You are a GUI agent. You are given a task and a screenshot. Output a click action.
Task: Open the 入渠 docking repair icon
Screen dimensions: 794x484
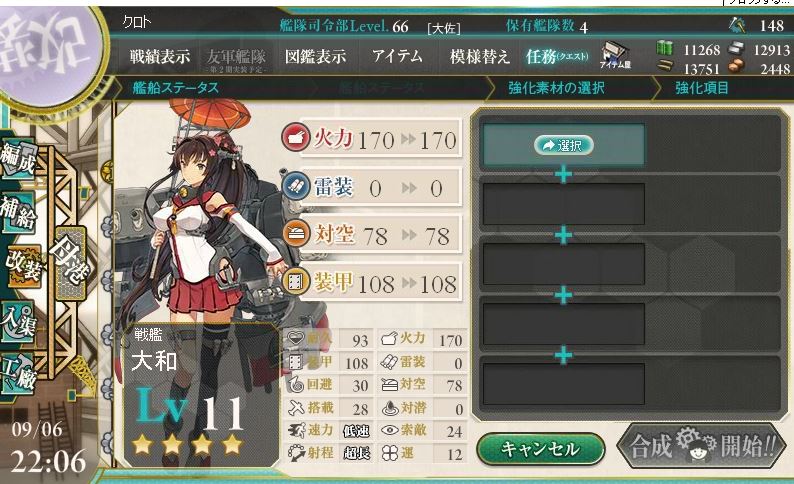(x=19, y=322)
